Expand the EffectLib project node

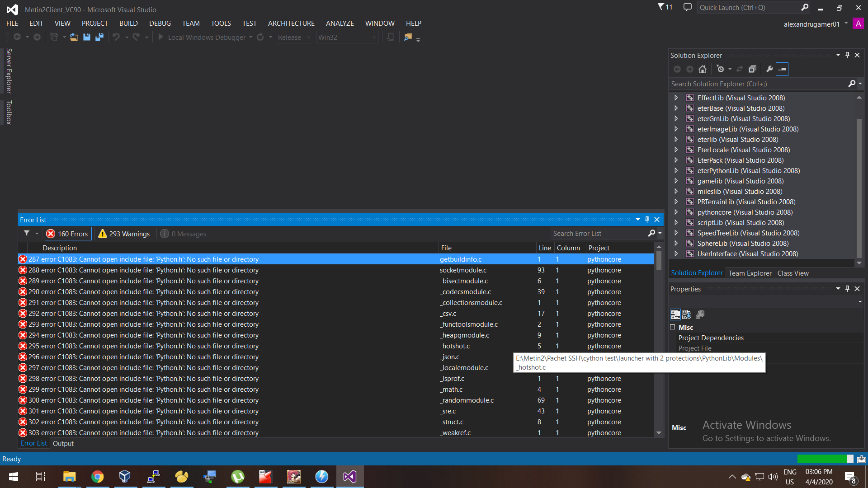tap(676, 98)
